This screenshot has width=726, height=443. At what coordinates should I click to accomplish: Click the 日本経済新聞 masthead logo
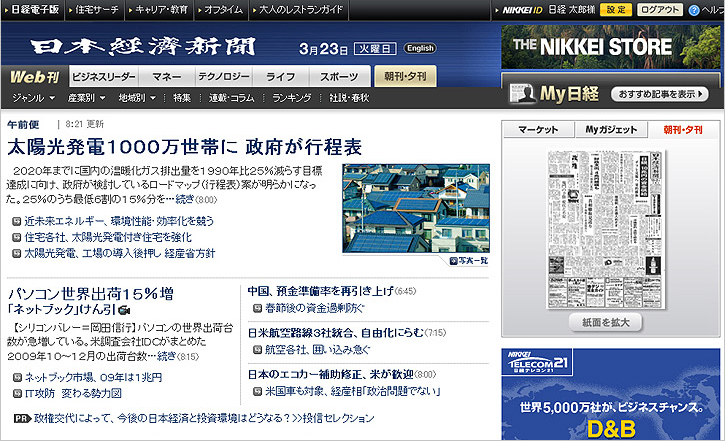pyautogui.click(x=143, y=47)
